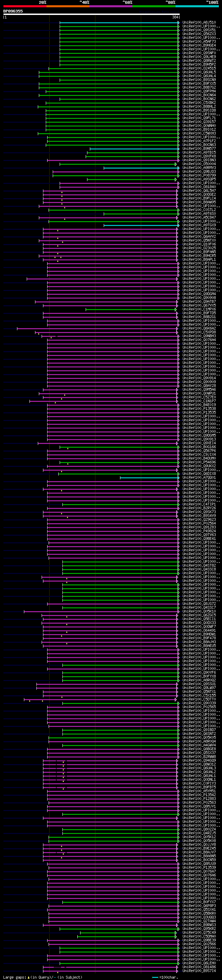
Task: Click hit label UniRef100_Q6L5H7
Action: point(199,191)
